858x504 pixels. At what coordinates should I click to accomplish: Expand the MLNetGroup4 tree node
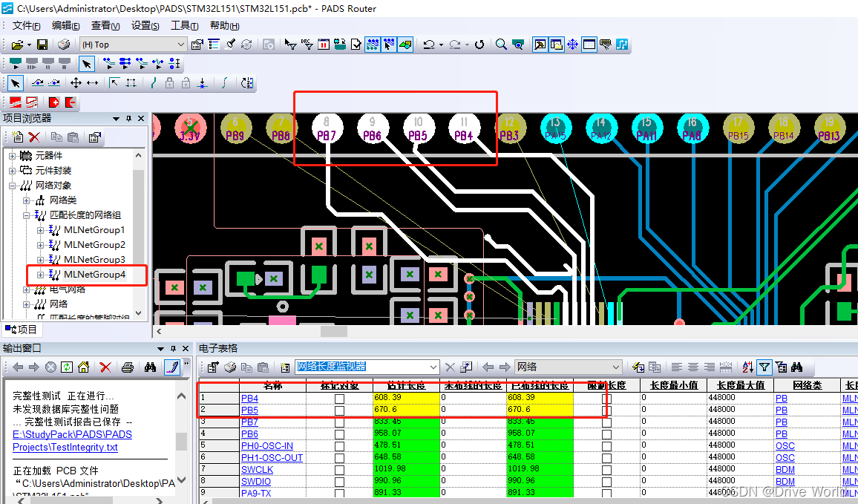click(x=40, y=274)
